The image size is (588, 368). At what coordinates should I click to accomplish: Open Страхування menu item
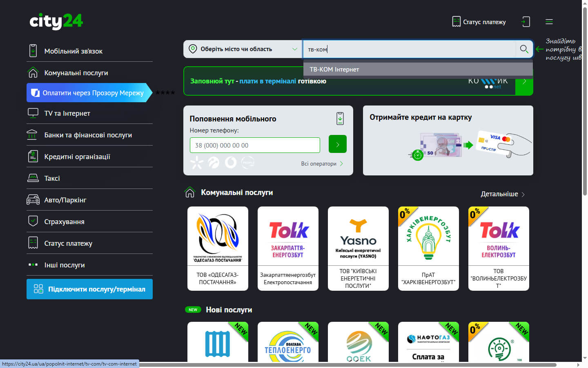coord(89,222)
